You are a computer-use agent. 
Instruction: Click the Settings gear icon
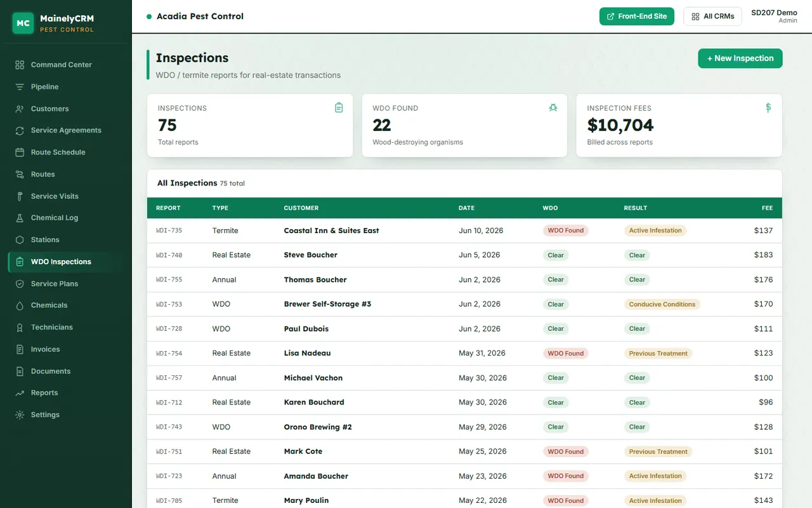click(x=20, y=415)
